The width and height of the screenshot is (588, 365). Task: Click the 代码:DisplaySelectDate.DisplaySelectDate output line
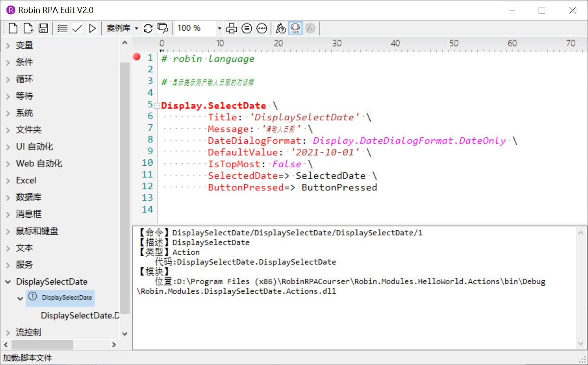(x=245, y=262)
